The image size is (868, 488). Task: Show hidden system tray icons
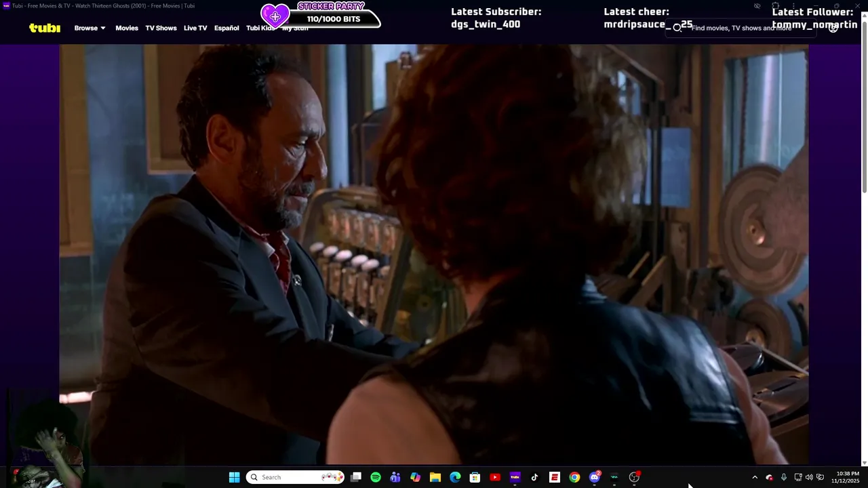[755, 477]
